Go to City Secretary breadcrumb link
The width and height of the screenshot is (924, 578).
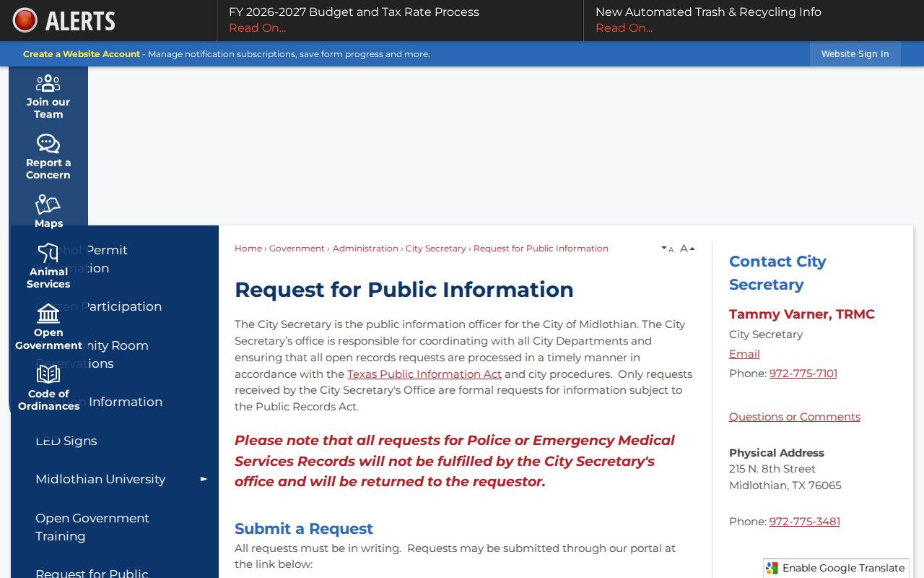[x=436, y=249]
